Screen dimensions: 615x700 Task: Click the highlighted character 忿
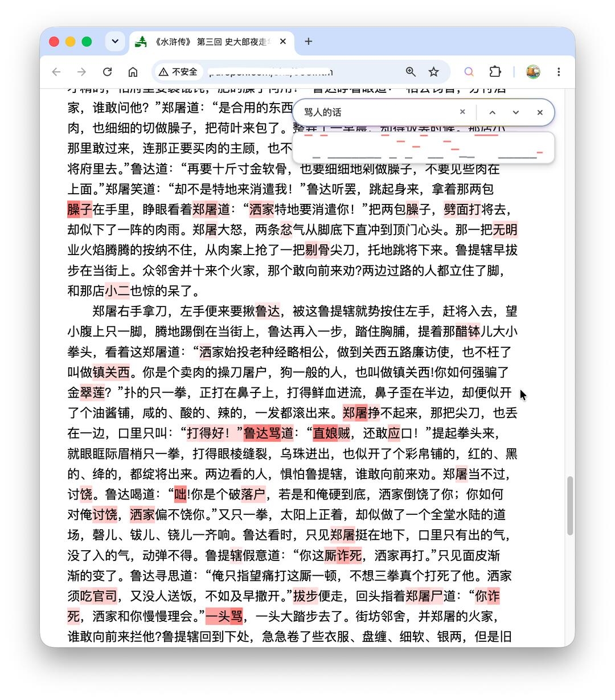(x=286, y=230)
